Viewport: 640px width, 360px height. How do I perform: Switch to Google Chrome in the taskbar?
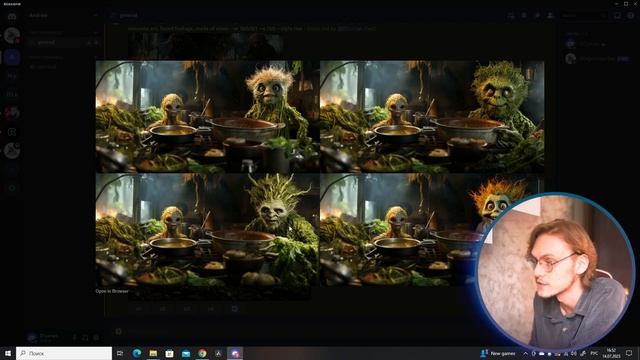coord(202,353)
